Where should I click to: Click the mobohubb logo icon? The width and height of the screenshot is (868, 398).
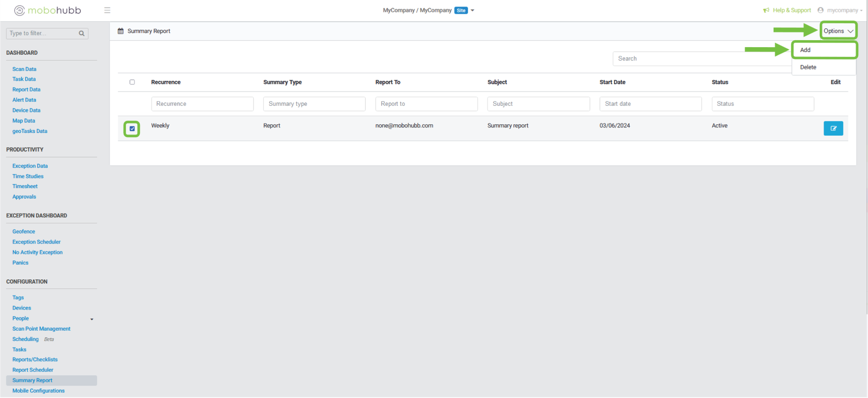tap(20, 10)
